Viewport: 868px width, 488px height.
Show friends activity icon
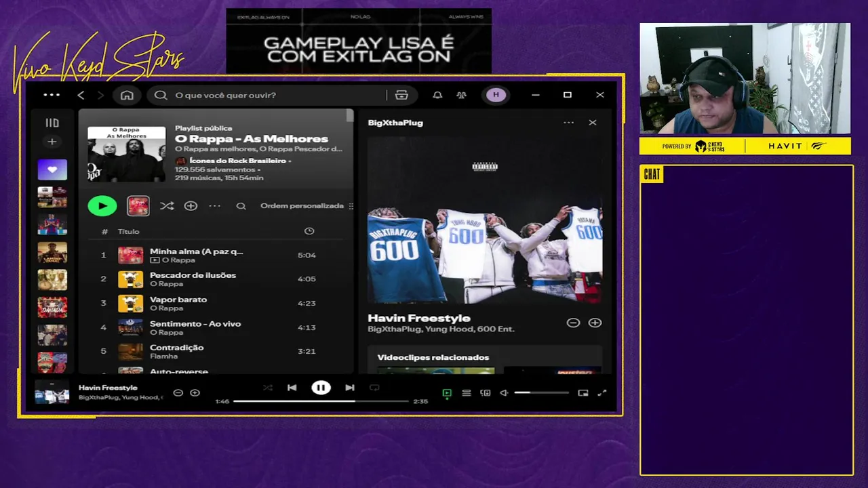pyautogui.click(x=461, y=95)
